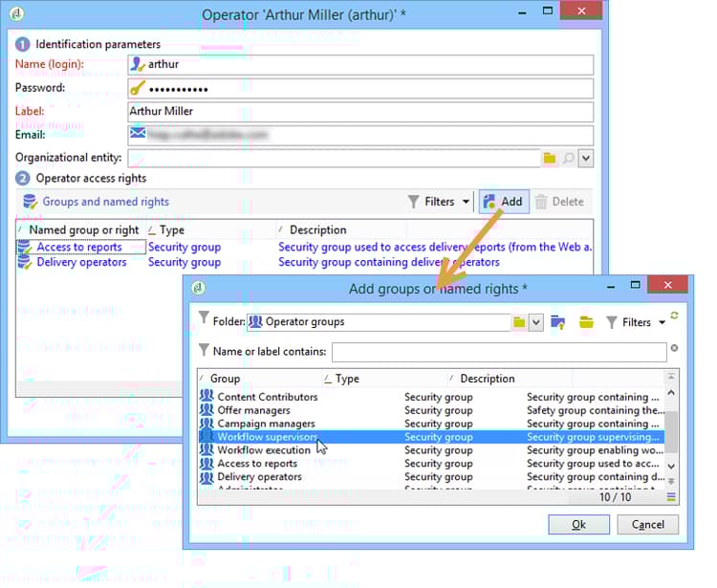Confirm selection with the Ok button
Image resolution: width=717 pixels, height=588 pixels.
[x=579, y=525]
